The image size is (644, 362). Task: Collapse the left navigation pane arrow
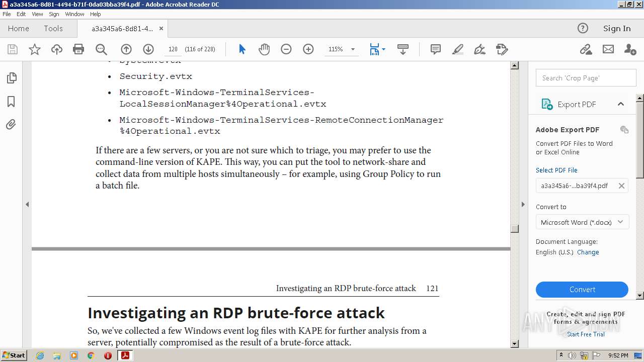point(27,204)
